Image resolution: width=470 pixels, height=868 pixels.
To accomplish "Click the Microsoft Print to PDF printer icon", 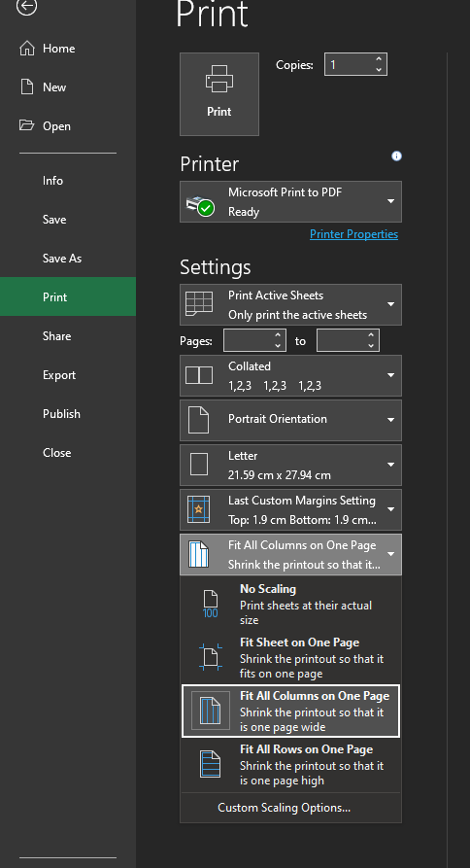I will tap(200, 206).
